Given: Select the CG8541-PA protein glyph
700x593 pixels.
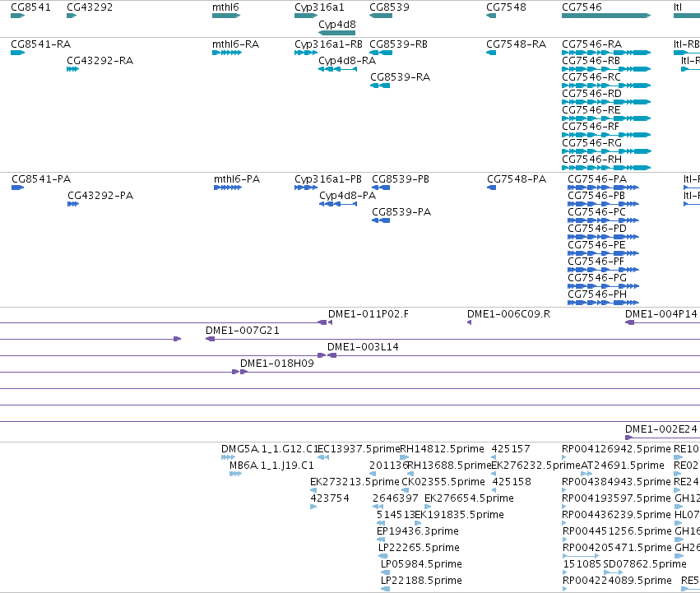Looking at the screenshot, I should tap(17, 188).
